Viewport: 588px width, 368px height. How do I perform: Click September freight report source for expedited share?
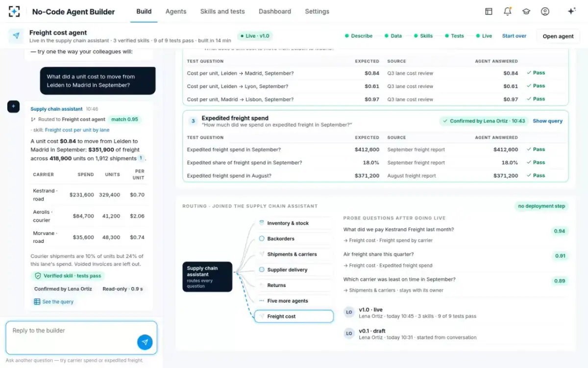(416, 162)
